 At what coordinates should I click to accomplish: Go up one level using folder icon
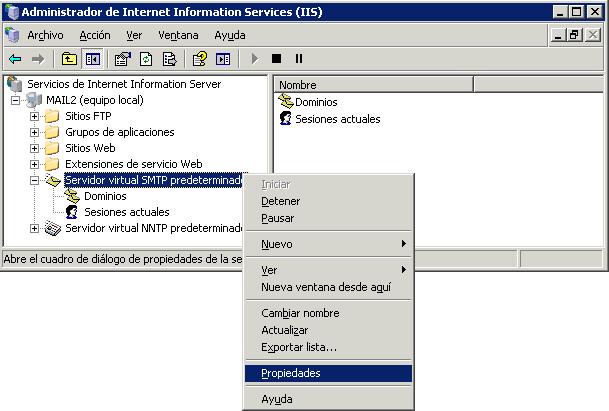pos(69,59)
